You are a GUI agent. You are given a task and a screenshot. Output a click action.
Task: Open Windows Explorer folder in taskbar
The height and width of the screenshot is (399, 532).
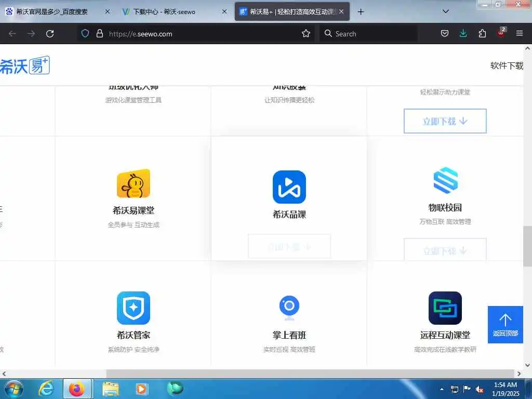(111, 389)
